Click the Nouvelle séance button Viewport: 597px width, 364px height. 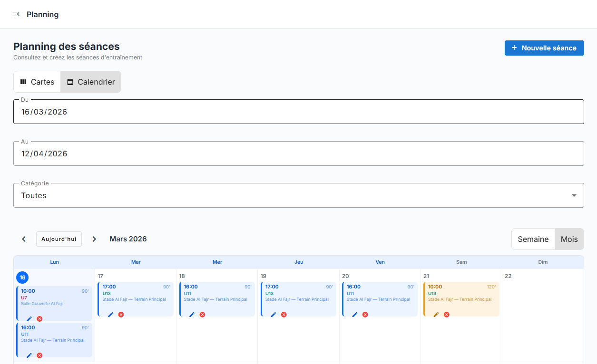(544, 48)
